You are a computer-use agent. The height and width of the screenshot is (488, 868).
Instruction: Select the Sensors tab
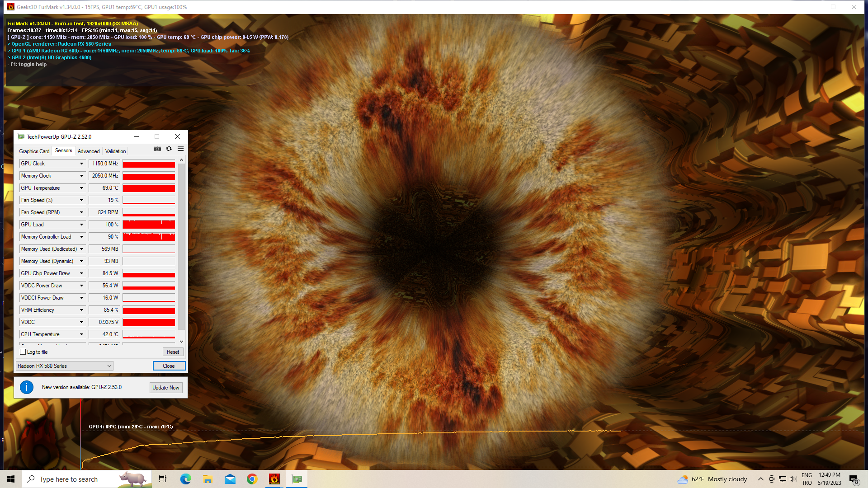(x=64, y=151)
